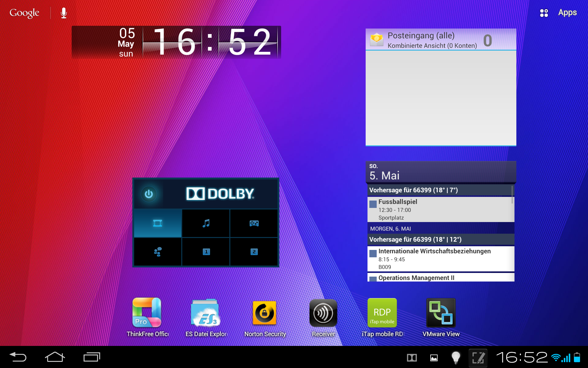Launch Citrix Receiver app

(323, 313)
